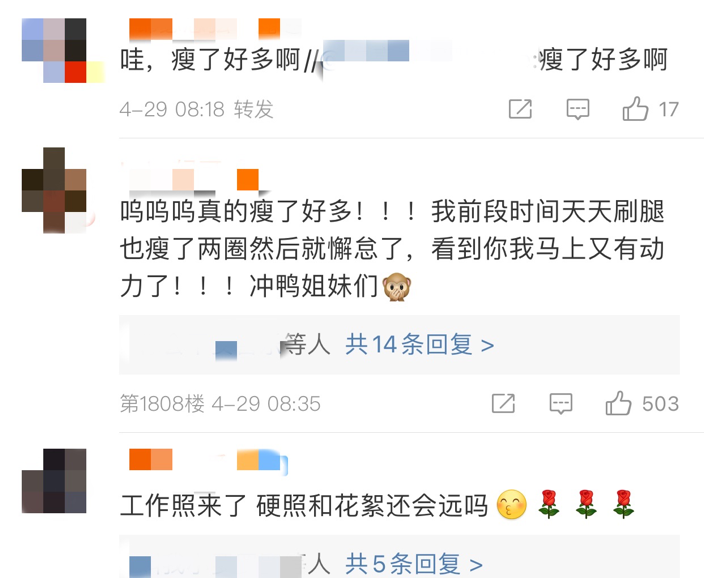Expand 共14条回复 replies
The width and height of the screenshot is (704, 578).
tap(419, 345)
